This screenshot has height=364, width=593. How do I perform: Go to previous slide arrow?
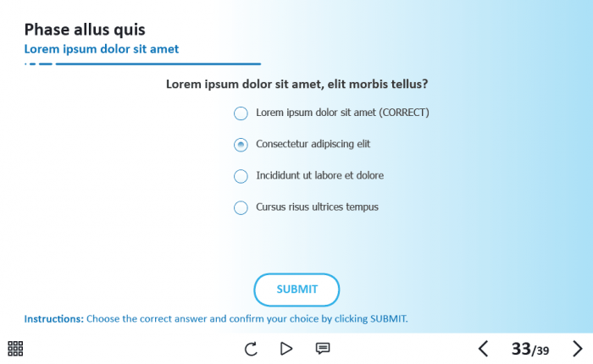tap(483, 349)
